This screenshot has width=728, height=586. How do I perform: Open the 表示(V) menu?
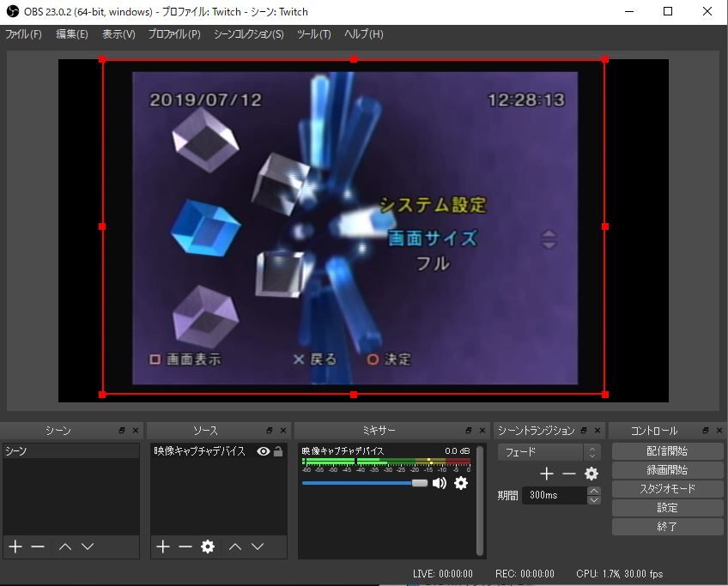(x=118, y=33)
